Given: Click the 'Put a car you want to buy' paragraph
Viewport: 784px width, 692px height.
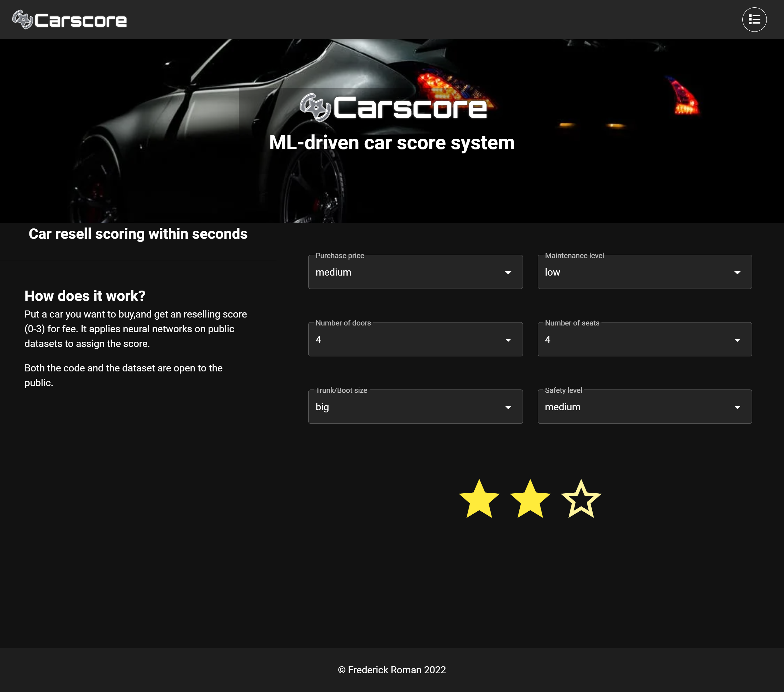Looking at the screenshot, I should tap(136, 329).
